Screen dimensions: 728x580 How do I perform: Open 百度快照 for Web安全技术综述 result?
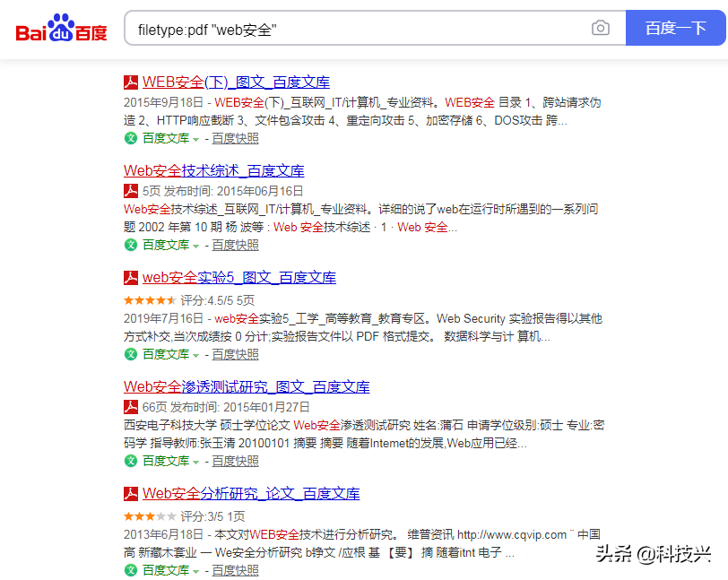[x=235, y=245]
